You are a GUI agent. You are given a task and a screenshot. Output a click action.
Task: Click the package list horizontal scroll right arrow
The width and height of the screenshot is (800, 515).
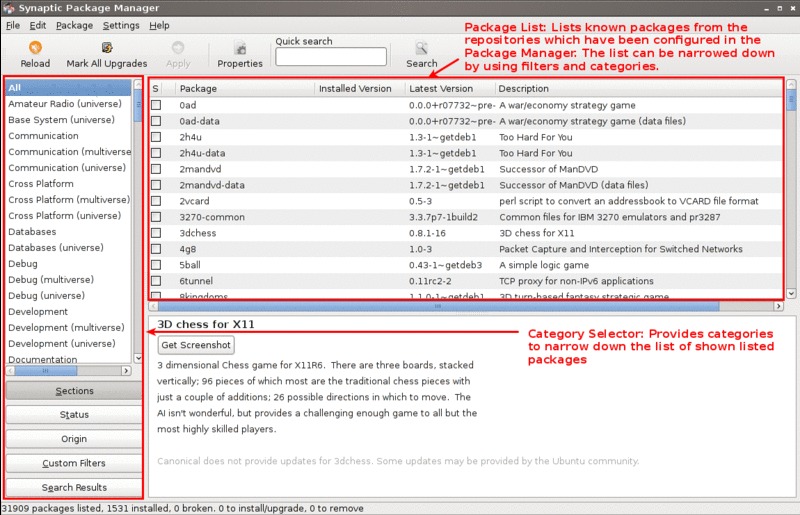[778, 306]
